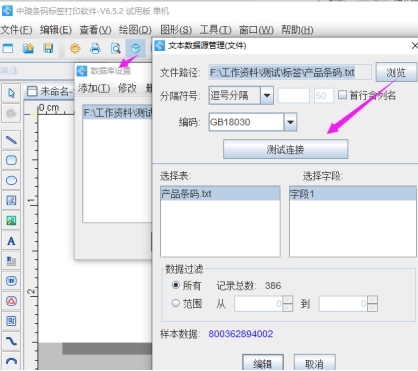Click the 浏览 browse button
The image size is (418, 371).
(396, 72)
